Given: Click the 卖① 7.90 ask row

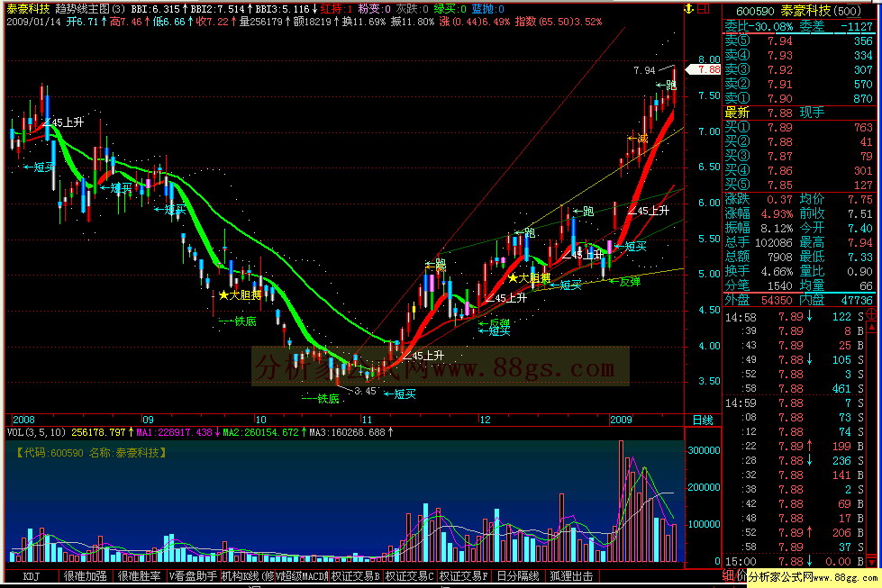Looking at the screenshot, I should [x=799, y=98].
